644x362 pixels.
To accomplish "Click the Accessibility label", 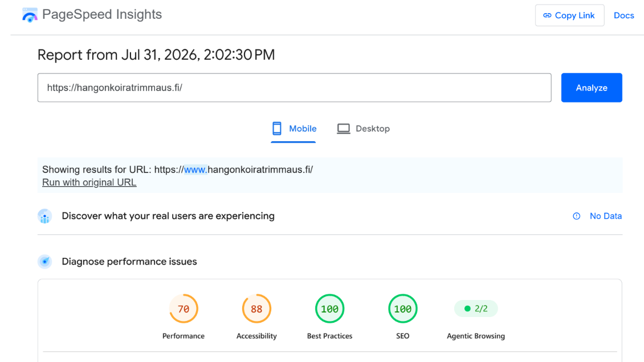I will coord(256,336).
